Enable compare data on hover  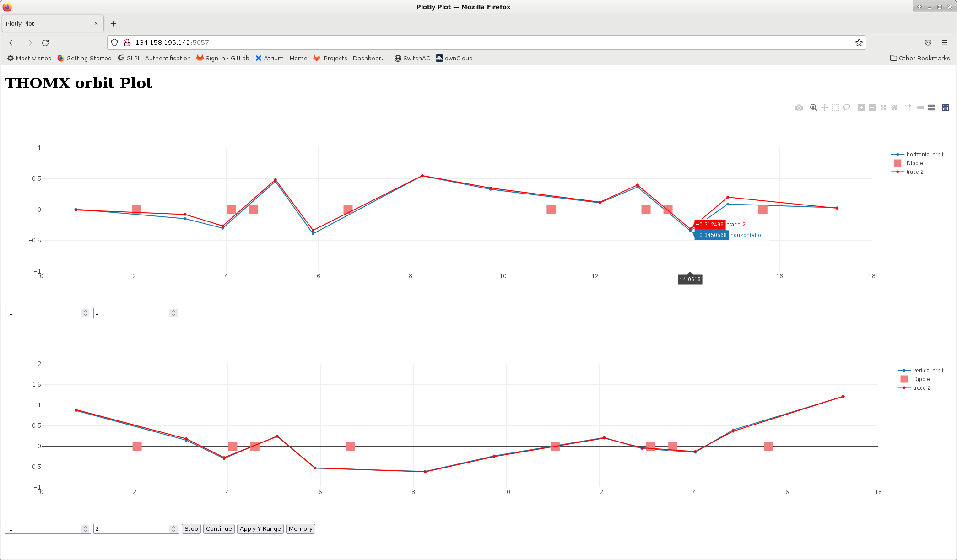pyautogui.click(x=931, y=108)
